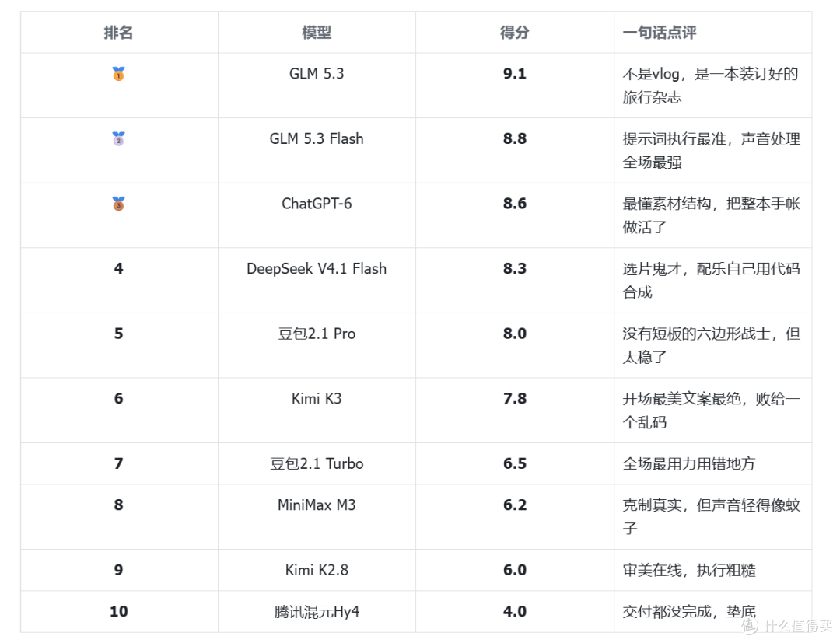Viewport: 840px width, 643px height.
Task: Select the ChatGPT-6 model name
Action: [x=317, y=204]
